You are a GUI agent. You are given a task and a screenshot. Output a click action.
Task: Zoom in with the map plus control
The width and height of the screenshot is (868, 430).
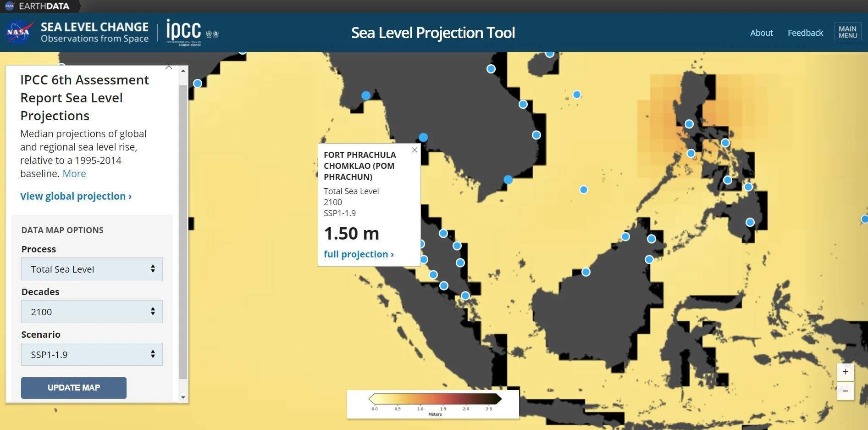click(x=845, y=372)
